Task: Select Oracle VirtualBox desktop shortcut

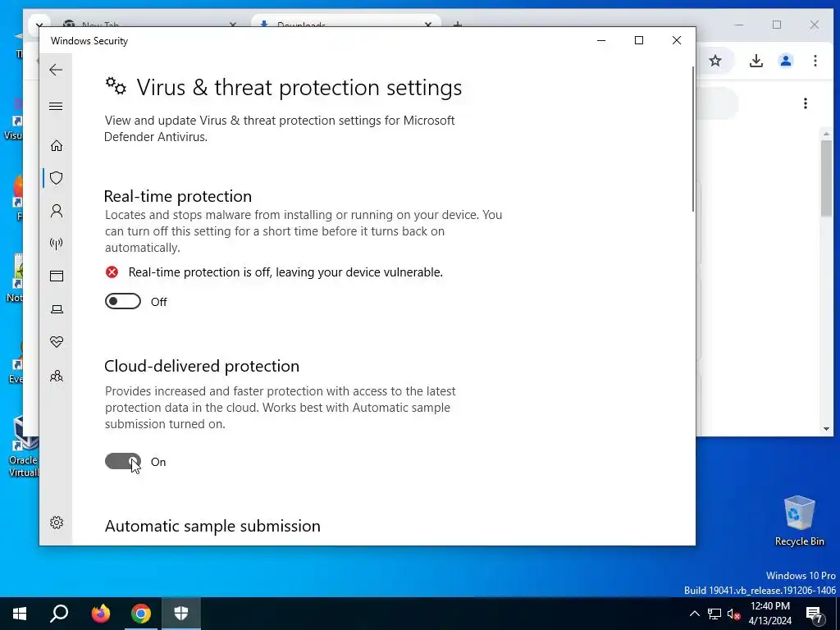Action: 23,447
